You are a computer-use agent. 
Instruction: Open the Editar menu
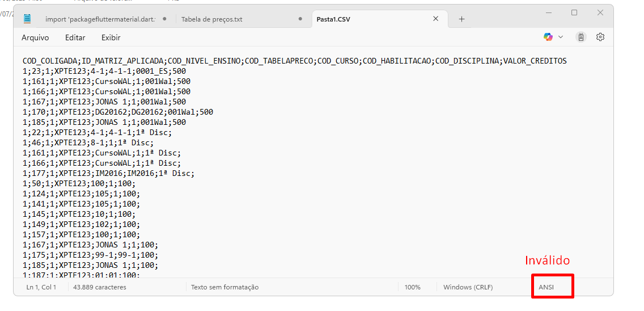click(x=75, y=37)
